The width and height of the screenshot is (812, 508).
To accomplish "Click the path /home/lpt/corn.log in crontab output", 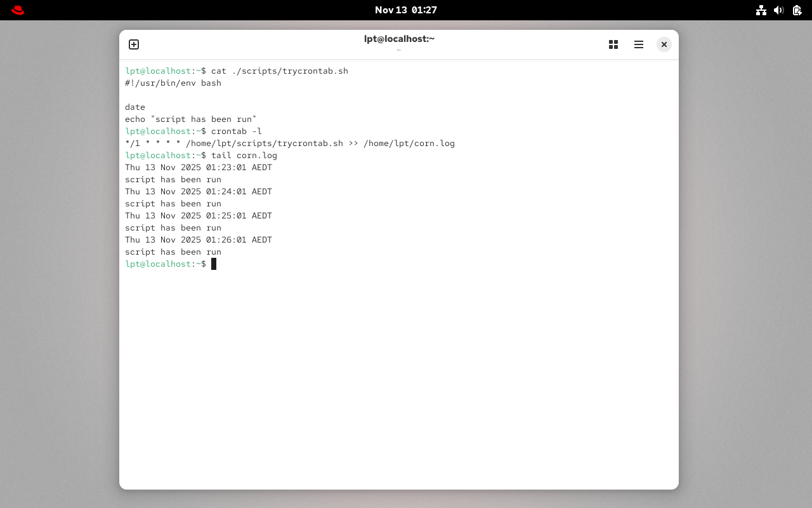I will [409, 143].
